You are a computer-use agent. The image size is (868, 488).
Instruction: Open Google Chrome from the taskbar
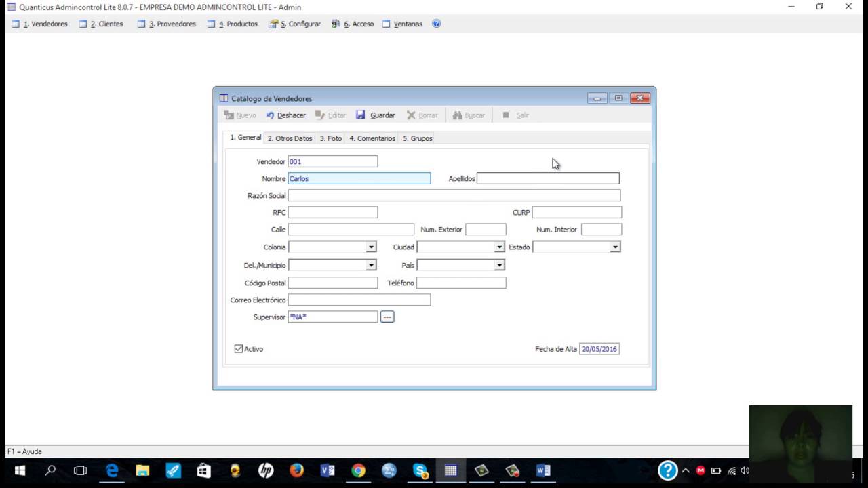tap(358, 470)
